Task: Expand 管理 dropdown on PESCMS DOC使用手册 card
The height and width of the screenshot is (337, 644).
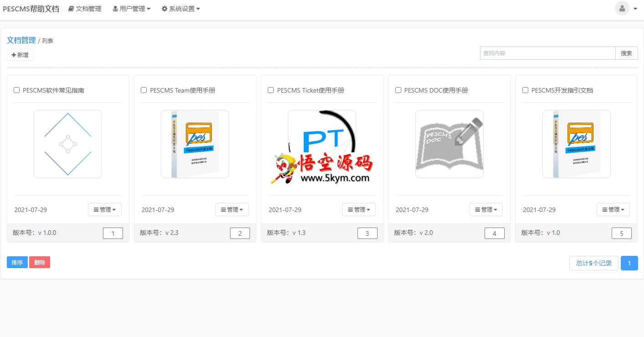Action: pos(486,210)
